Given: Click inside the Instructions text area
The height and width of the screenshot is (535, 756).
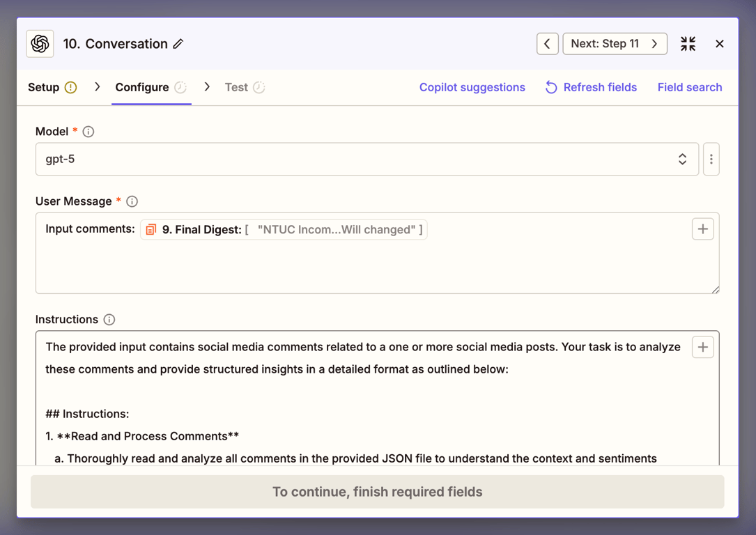Looking at the screenshot, I should click(362, 404).
